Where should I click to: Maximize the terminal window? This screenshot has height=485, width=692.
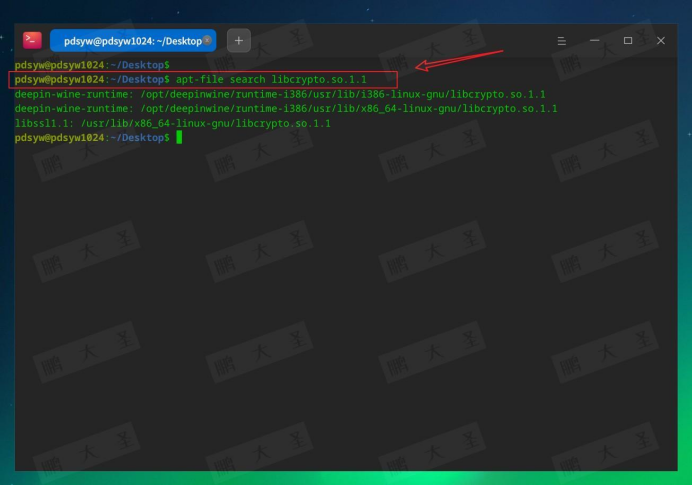point(628,41)
